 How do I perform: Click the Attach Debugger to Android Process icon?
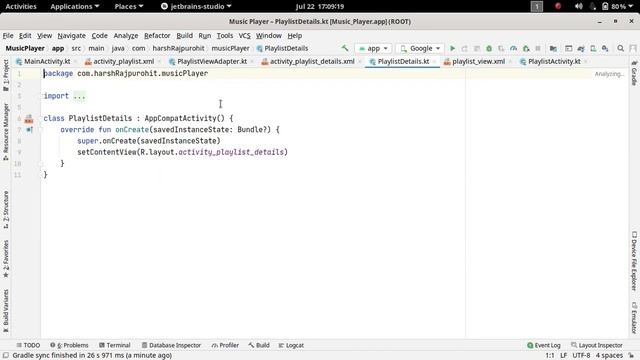tap(526, 48)
